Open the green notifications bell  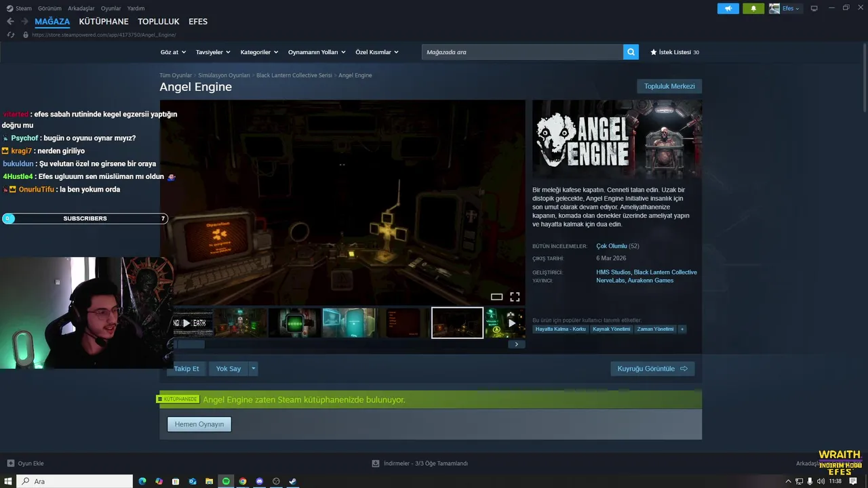(x=753, y=8)
